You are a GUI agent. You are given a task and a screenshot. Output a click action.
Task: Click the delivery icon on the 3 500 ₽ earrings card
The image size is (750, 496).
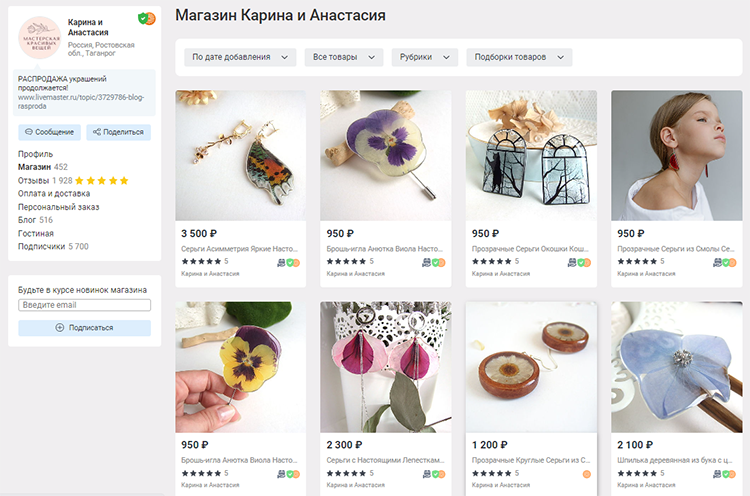pos(281,262)
